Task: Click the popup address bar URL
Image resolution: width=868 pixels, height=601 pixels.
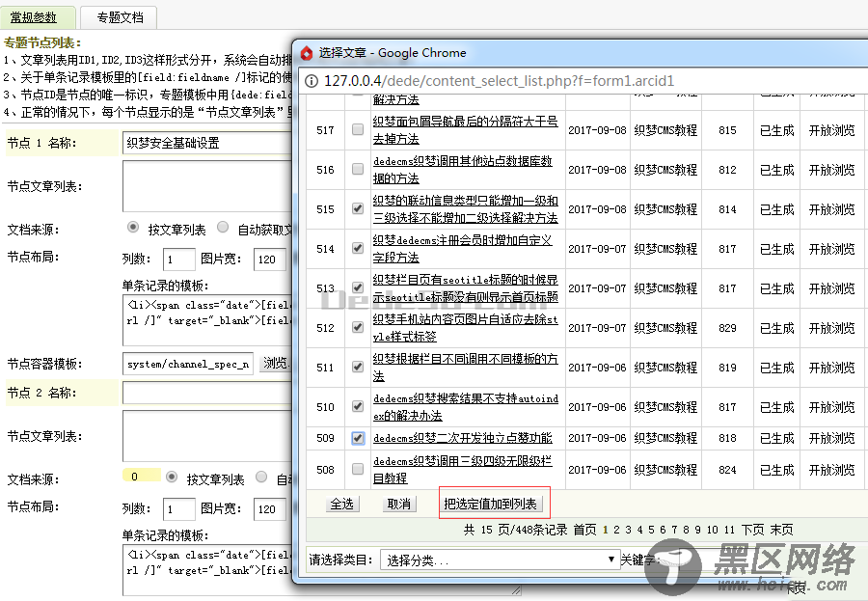Action: [x=499, y=81]
